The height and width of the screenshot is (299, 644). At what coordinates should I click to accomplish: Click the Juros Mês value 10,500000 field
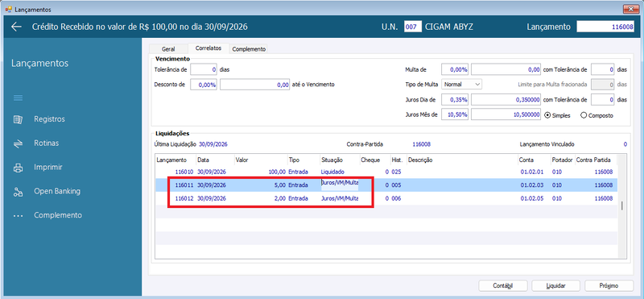click(506, 114)
